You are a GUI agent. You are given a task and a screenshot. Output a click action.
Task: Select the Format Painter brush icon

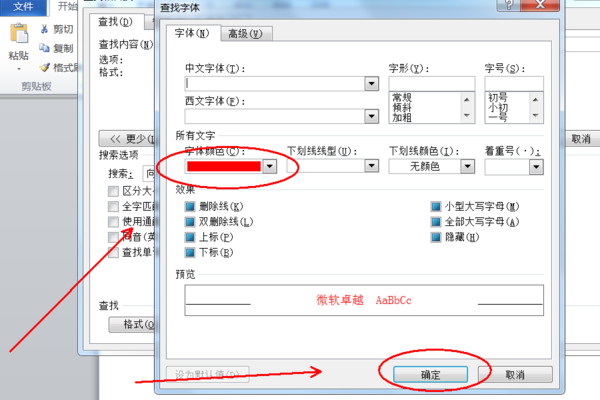tap(45, 68)
